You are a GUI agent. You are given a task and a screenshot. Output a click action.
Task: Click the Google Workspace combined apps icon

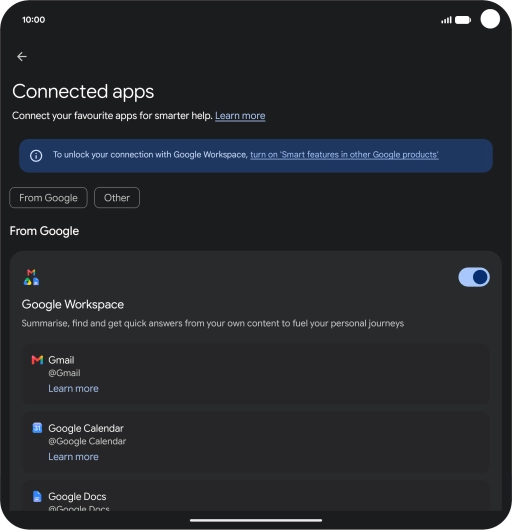31,277
